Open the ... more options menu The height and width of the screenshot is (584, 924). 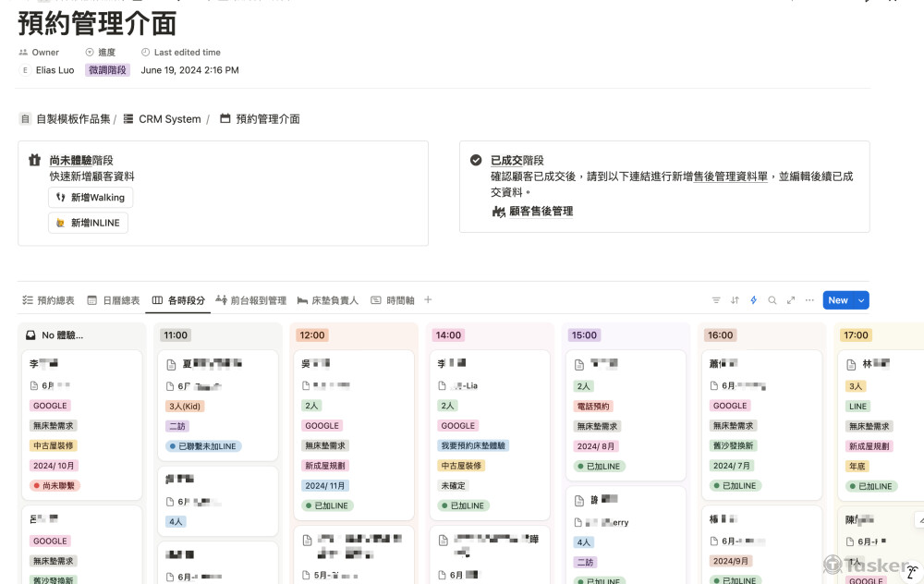[x=809, y=299]
